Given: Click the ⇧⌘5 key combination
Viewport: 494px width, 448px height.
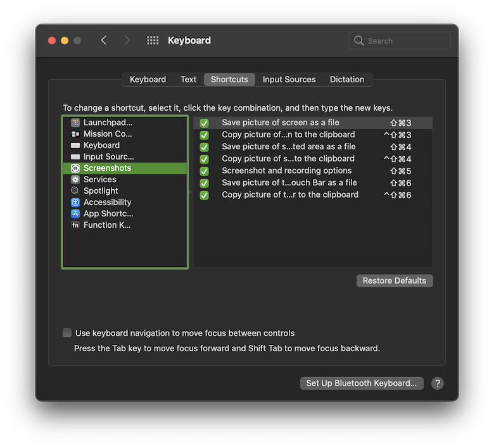Looking at the screenshot, I should pyautogui.click(x=400, y=171).
